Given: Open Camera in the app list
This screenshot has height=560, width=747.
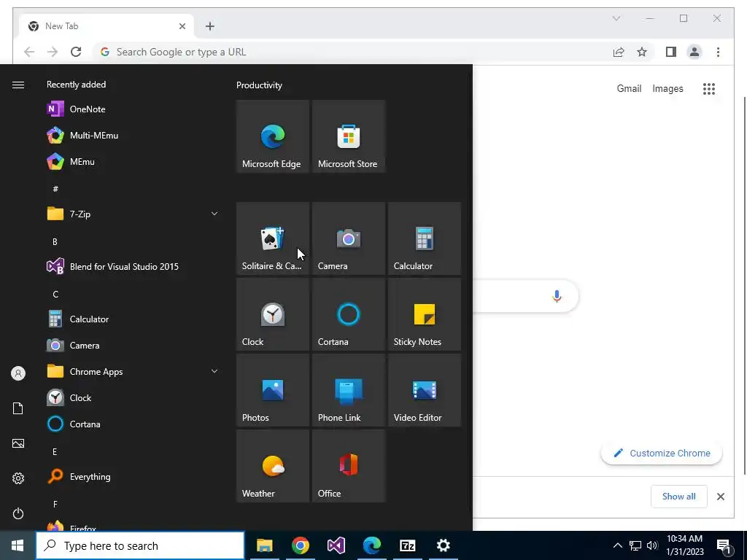Looking at the screenshot, I should tap(133, 345).
